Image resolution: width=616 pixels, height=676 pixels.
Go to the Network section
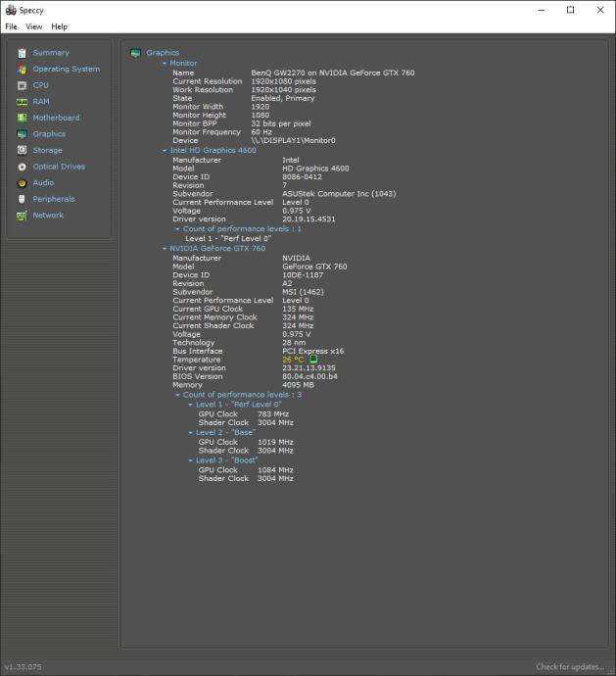tap(47, 216)
